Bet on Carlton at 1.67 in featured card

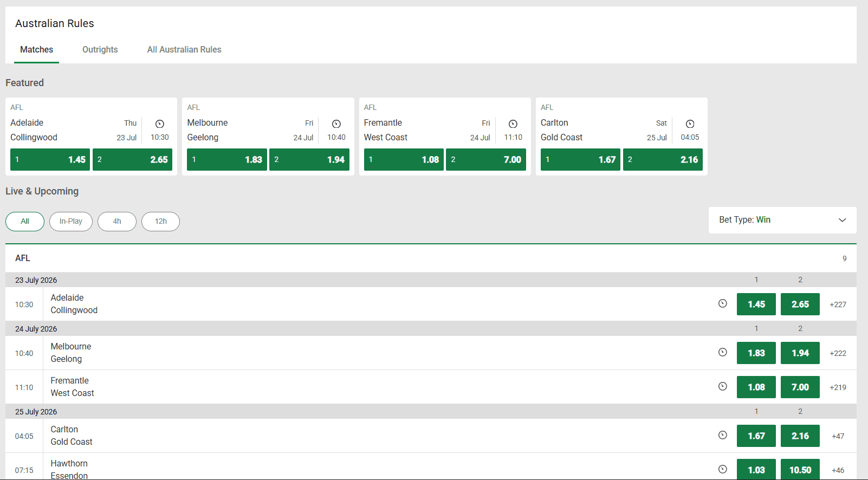coord(580,160)
